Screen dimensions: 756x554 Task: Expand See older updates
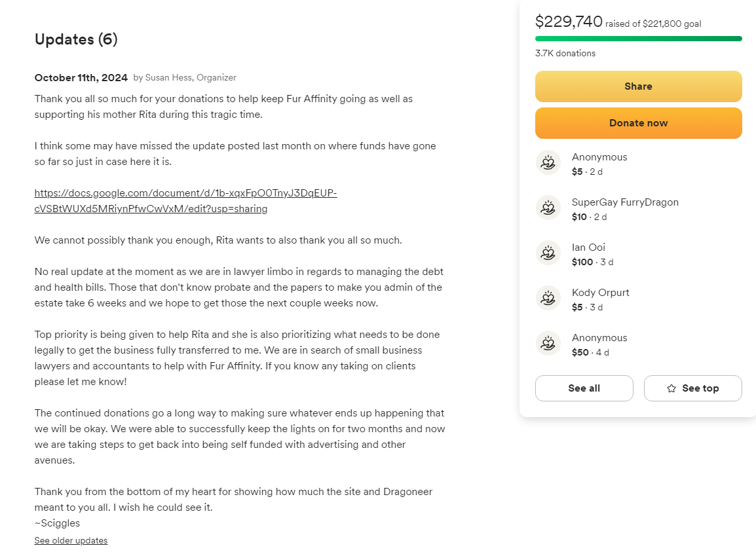[x=71, y=540]
